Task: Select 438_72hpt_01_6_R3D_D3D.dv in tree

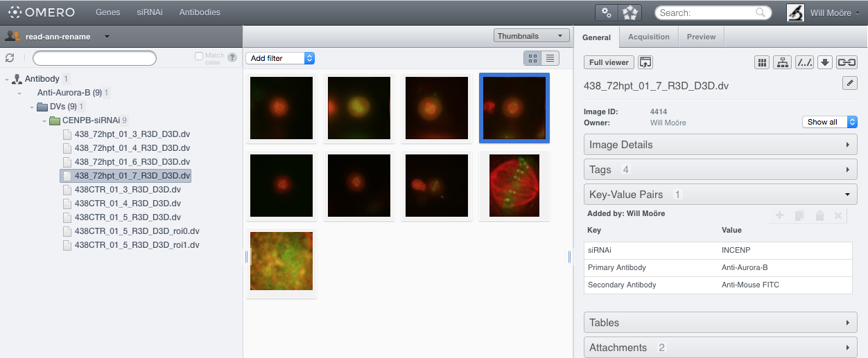Action: pos(132,162)
